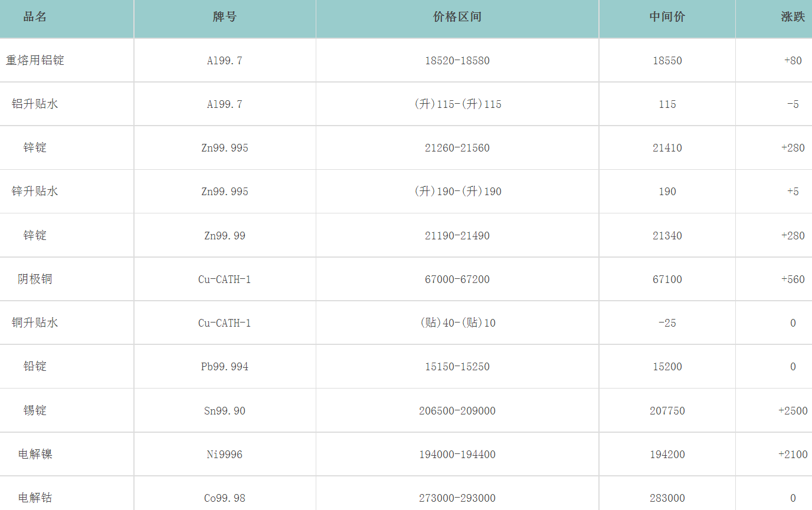The image size is (812, 510).
Task: Click the 品名 column header
Action: click(35, 17)
